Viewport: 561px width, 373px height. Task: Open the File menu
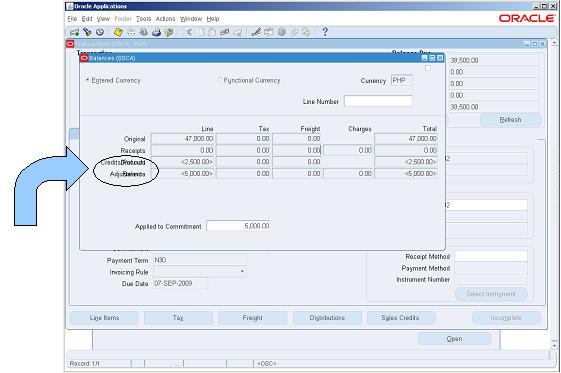(72, 19)
